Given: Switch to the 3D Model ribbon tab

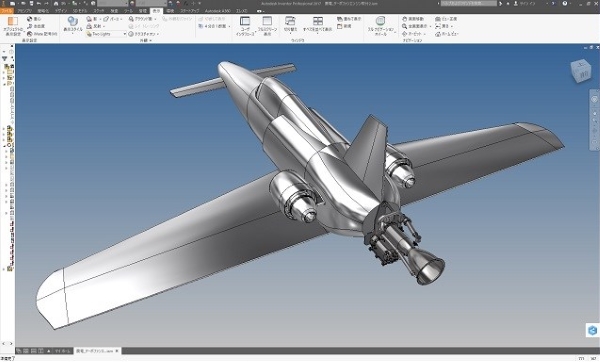Looking at the screenshot, I should point(80,11).
